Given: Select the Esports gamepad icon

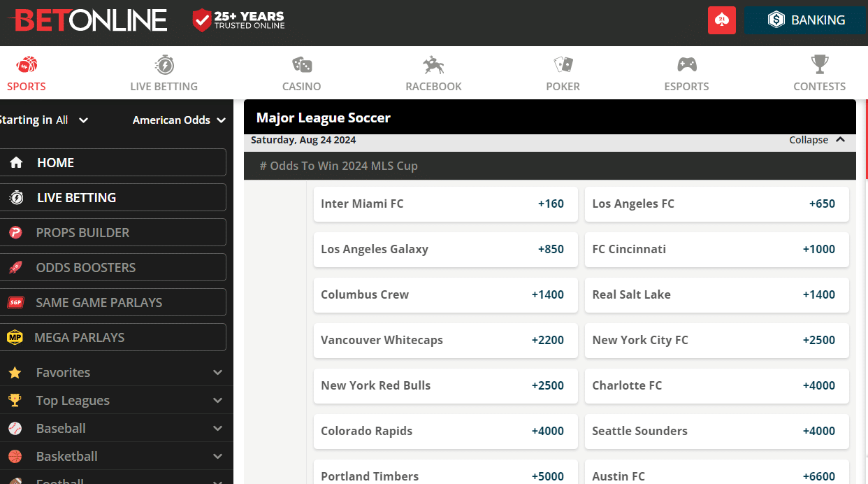Looking at the screenshot, I should 687,65.
